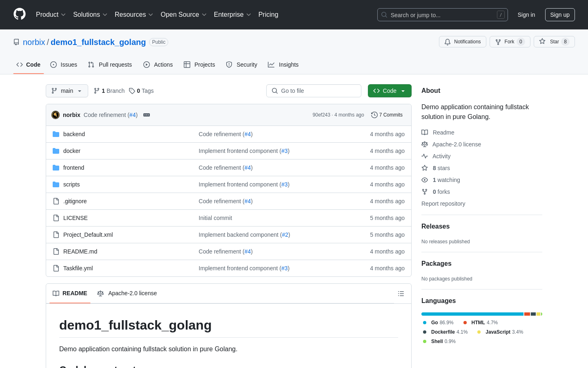The width and height of the screenshot is (588, 368).
Task: Focus the Search or jump to field
Action: pyautogui.click(x=443, y=15)
